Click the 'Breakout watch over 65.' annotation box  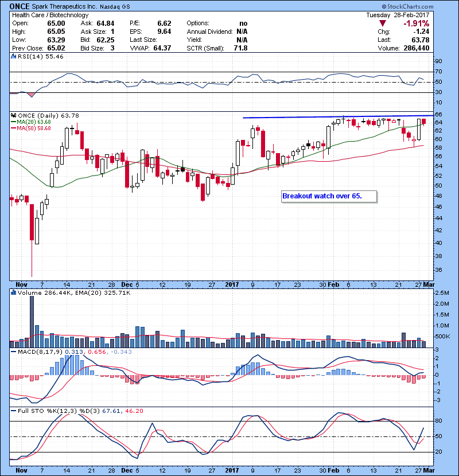[x=329, y=196]
